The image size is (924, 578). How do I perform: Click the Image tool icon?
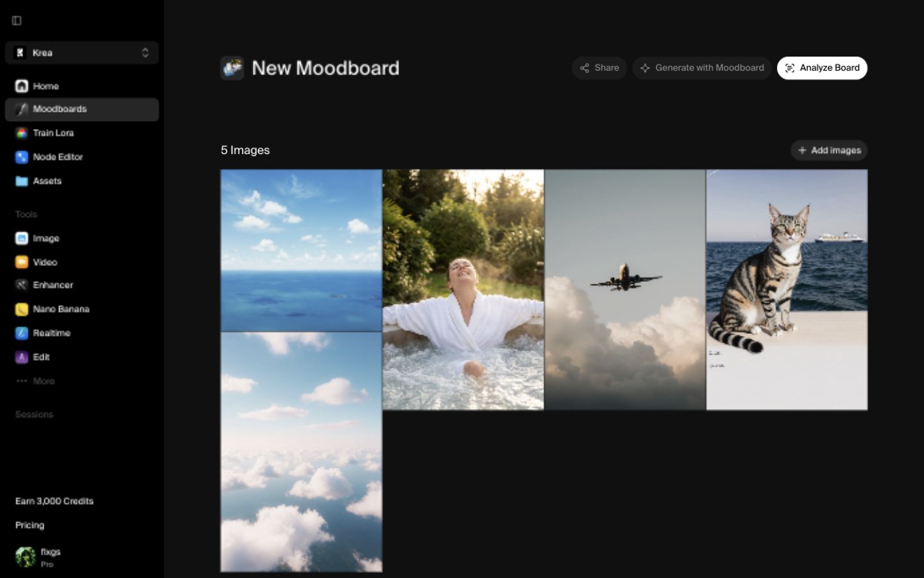(21, 238)
